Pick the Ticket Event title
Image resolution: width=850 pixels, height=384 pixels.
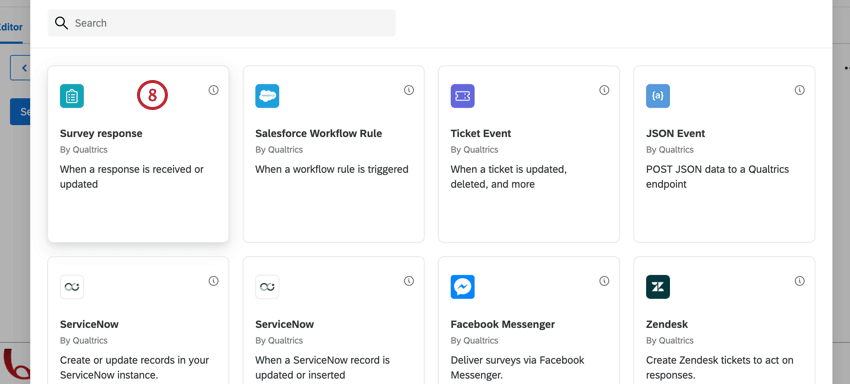tap(481, 133)
